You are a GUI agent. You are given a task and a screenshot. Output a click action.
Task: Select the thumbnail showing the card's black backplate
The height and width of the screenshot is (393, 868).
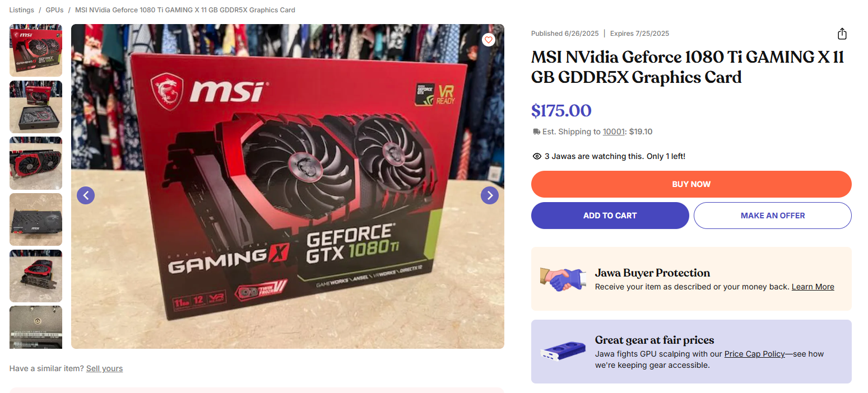point(36,219)
